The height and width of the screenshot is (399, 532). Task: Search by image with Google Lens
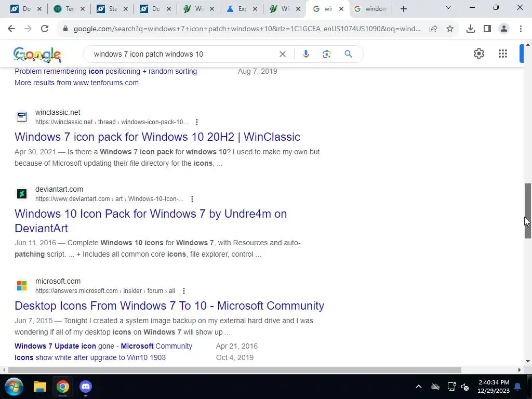click(326, 54)
